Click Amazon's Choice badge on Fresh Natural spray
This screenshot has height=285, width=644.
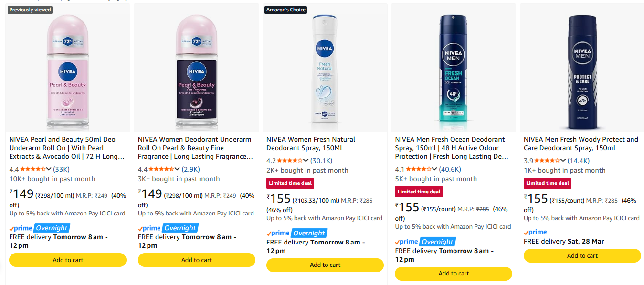(286, 10)
